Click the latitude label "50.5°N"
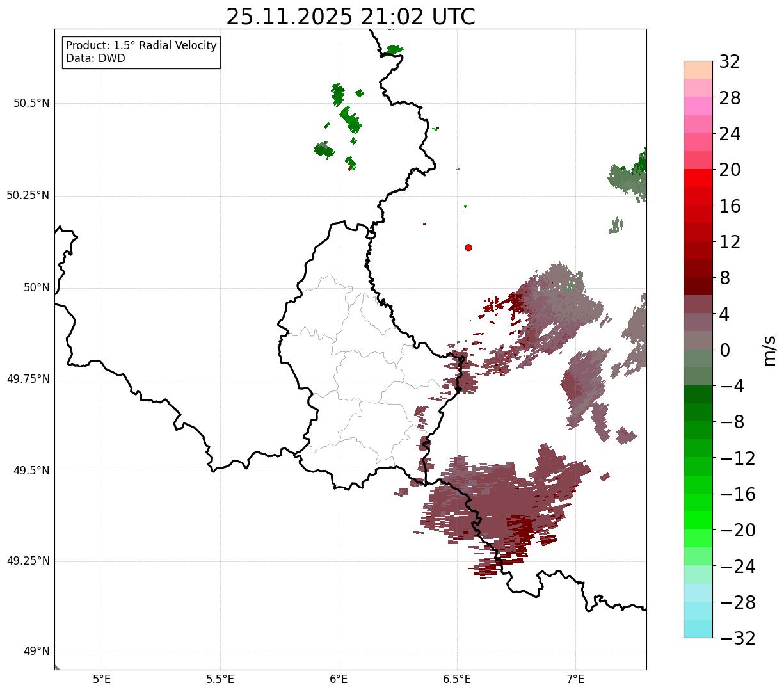Screen dimensions: 784x692 click(x=31, y=103)
